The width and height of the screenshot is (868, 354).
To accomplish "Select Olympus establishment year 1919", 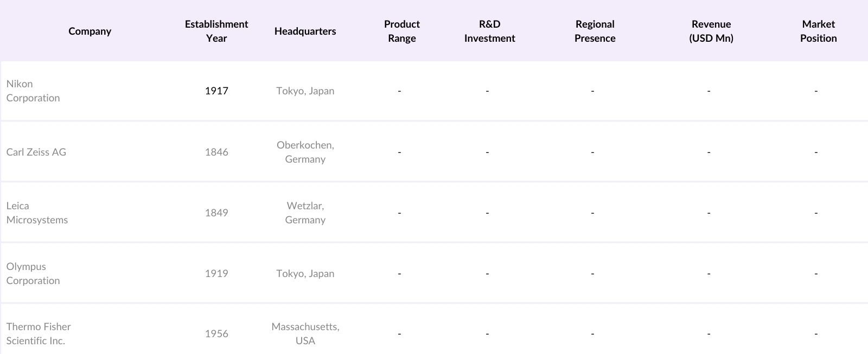I will (x=216, y=273).
